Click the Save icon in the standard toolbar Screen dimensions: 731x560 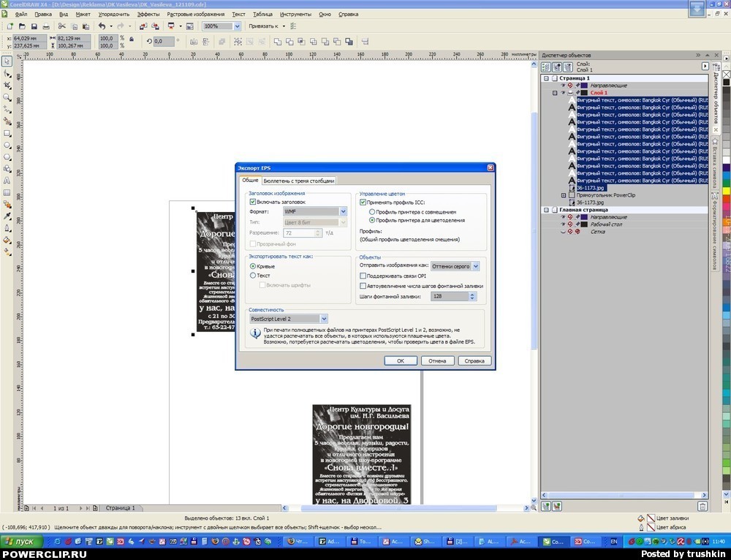(x=32, y=26)
